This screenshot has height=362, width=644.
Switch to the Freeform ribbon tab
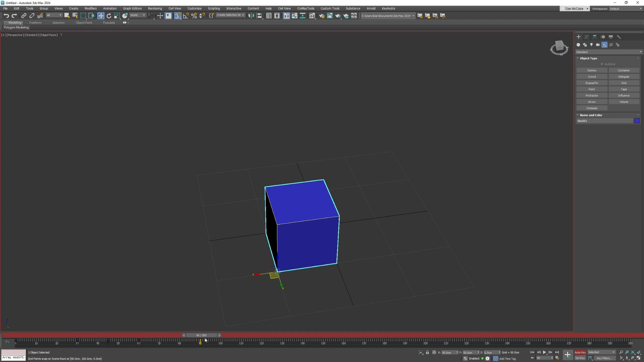(x=35, y=23)
